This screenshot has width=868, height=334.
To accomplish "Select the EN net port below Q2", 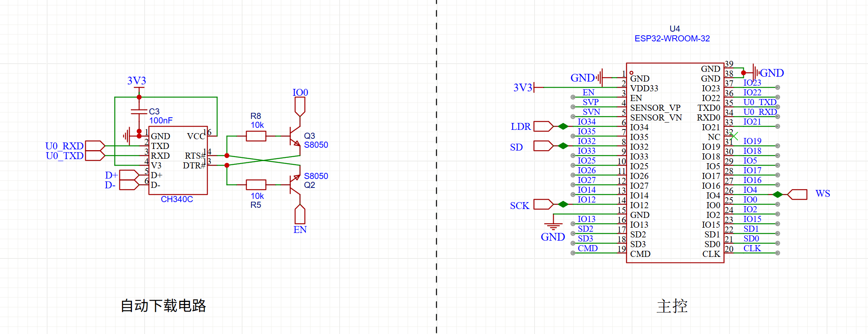I will pyautogui.click(x=300, y=214).
